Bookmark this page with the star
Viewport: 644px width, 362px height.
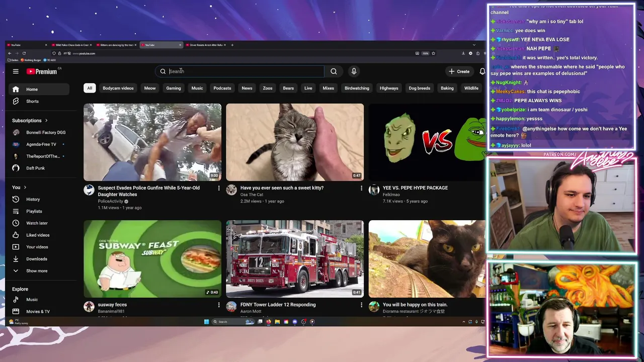point(433,53)
